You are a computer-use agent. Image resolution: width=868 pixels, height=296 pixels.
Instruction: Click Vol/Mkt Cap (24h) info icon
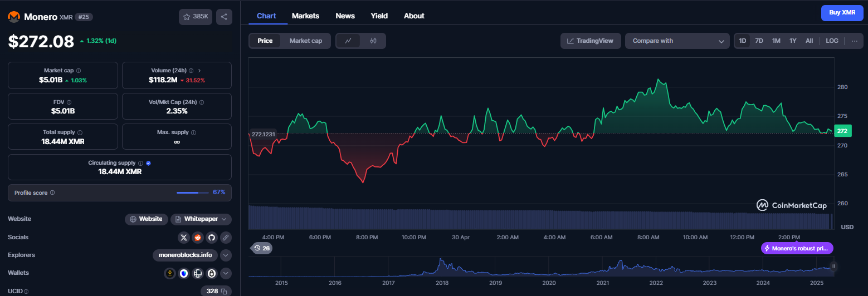tap(202, 102)
